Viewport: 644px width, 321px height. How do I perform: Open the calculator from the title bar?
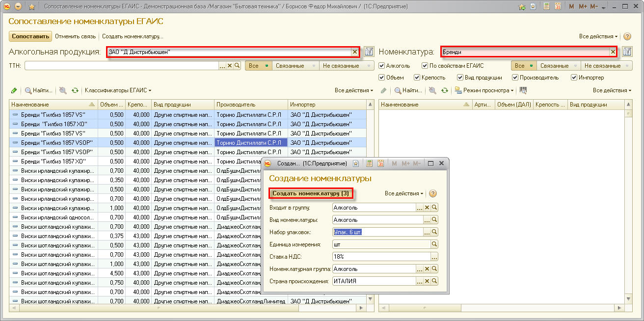pyautogui.click(x=546, y=7)
